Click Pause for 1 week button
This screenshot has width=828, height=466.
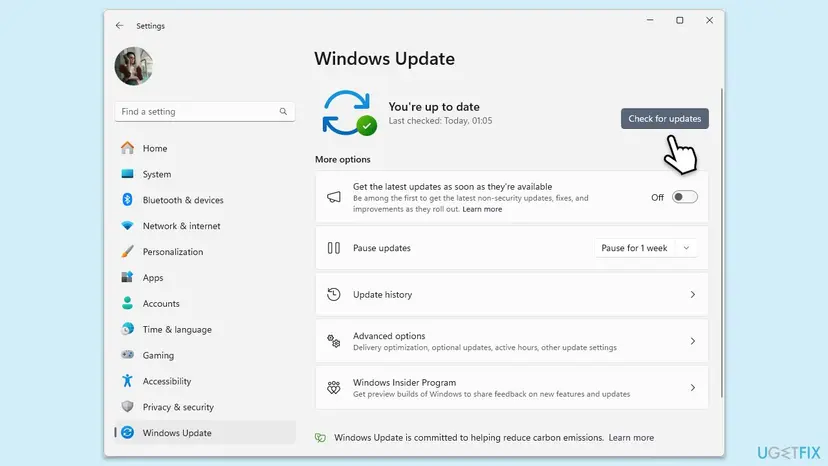tap(634, 248)
